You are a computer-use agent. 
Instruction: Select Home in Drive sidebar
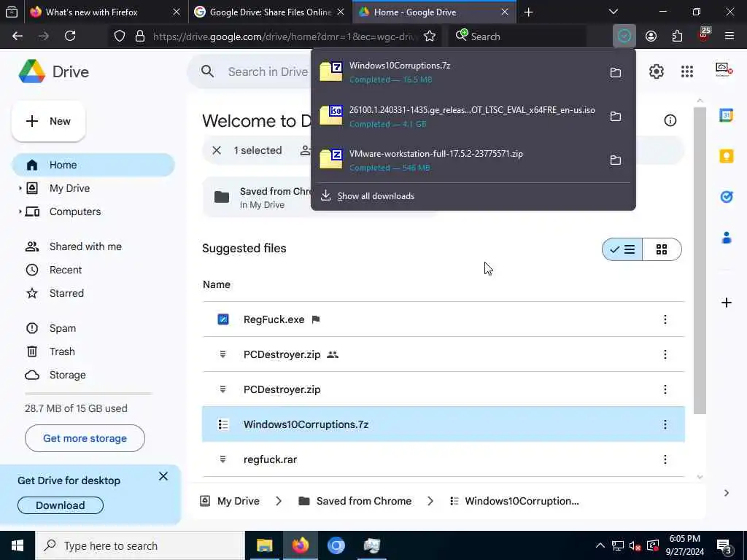coord(93,165)
